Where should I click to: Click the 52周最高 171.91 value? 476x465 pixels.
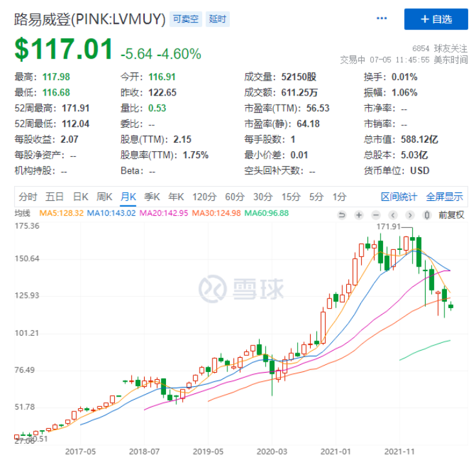[x=76, y=108]
